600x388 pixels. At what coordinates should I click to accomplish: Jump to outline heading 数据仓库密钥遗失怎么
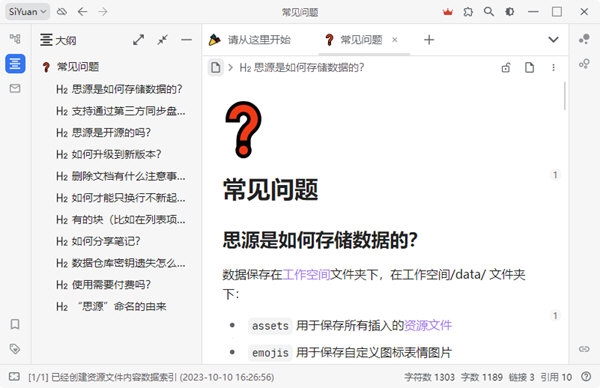click(x=121, y=263)
